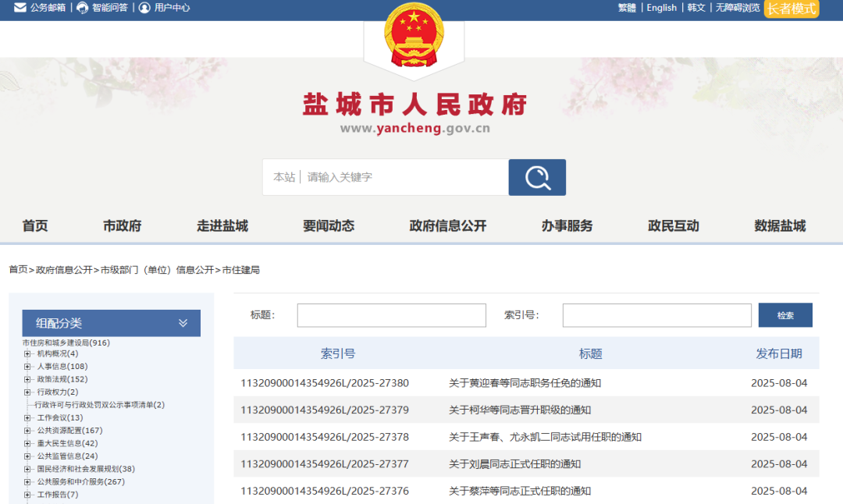843x504 pixels.
Task: Focus the 索引号 index number input field
Action: point(657,315)
